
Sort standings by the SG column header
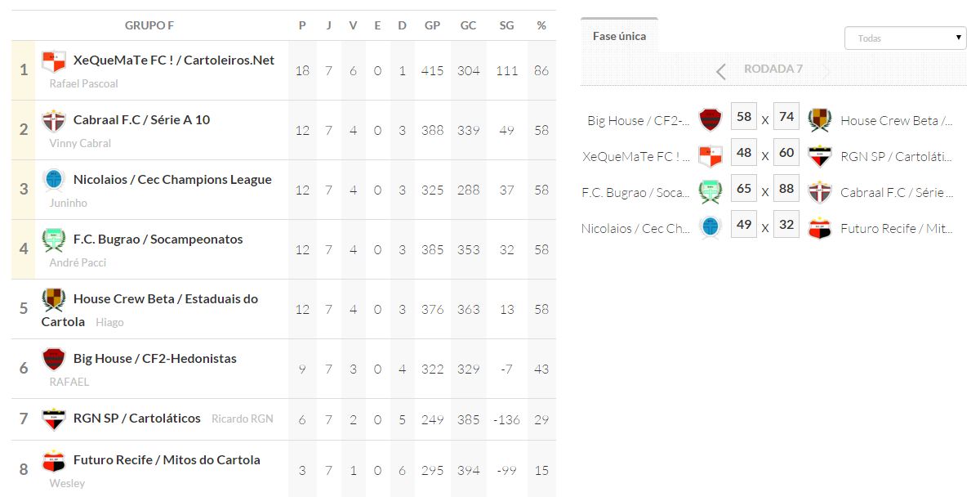506,25
